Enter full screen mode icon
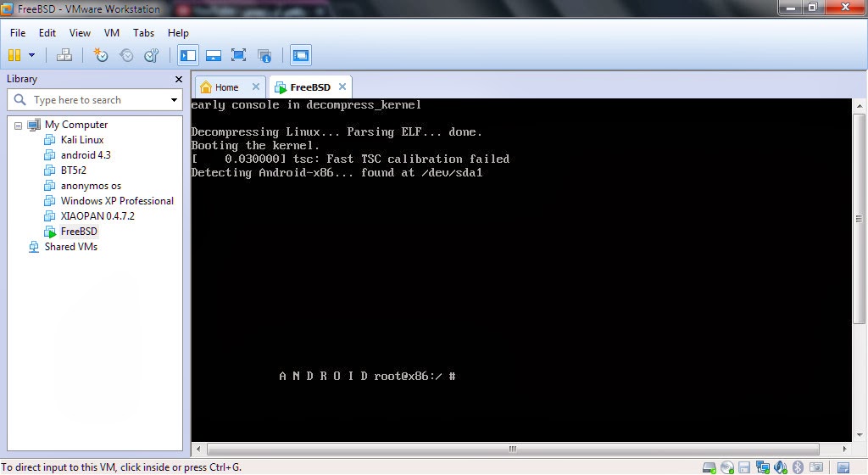This screenshot has height=475, width=868. coord(238,55)
